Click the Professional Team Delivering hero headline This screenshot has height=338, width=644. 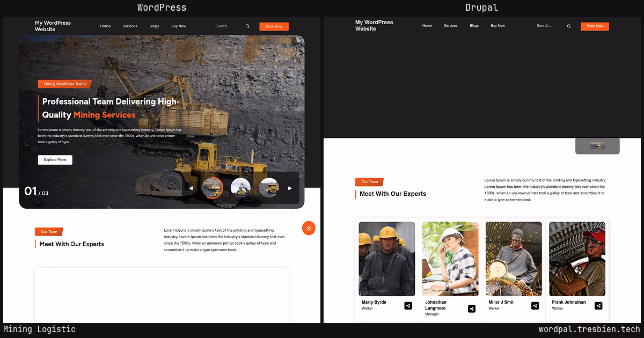click(111, 108)
